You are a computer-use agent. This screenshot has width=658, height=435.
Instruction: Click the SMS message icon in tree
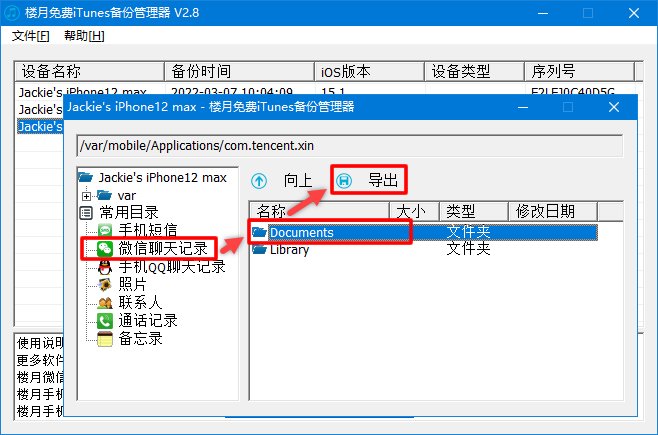point(105,230)
